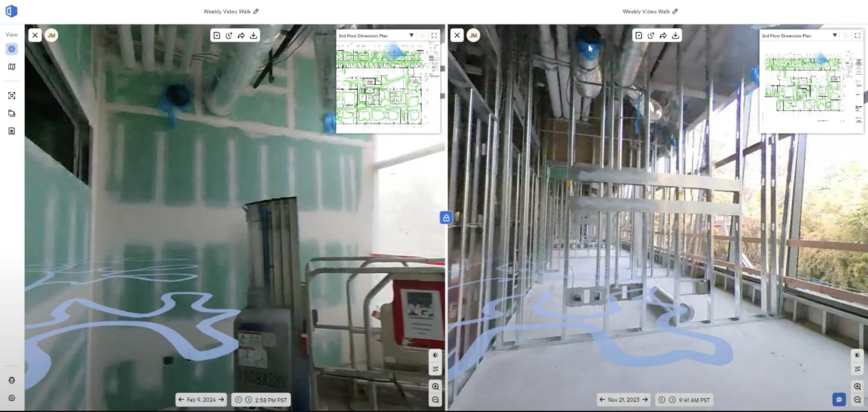Screen dimensions: 868x412
Task: Click the brightness sun icon on right pane
Action: coord(857,355)
